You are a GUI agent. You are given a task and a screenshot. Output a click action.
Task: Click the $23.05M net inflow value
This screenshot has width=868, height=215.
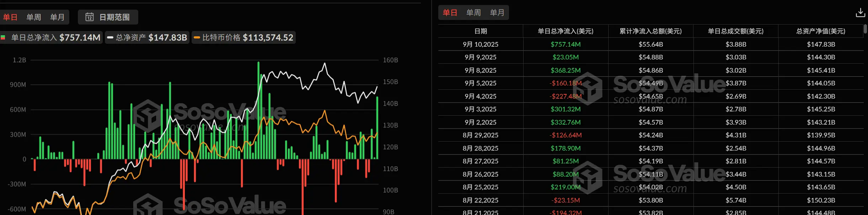click(566, 57)
